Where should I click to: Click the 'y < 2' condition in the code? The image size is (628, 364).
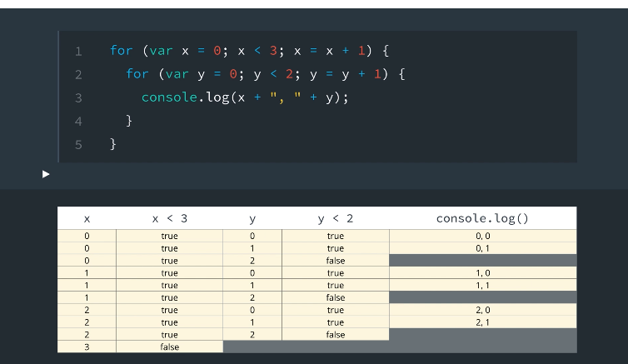(x=273, y=74)
